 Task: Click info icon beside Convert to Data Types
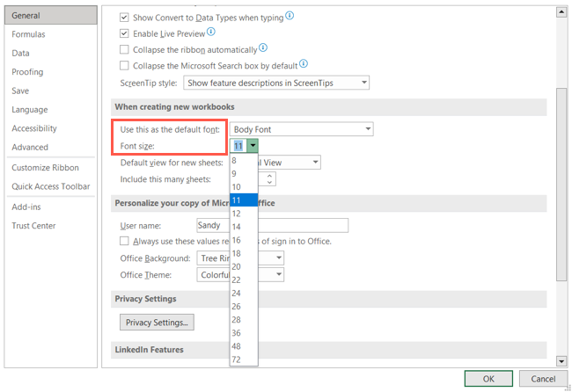(290, 16)
